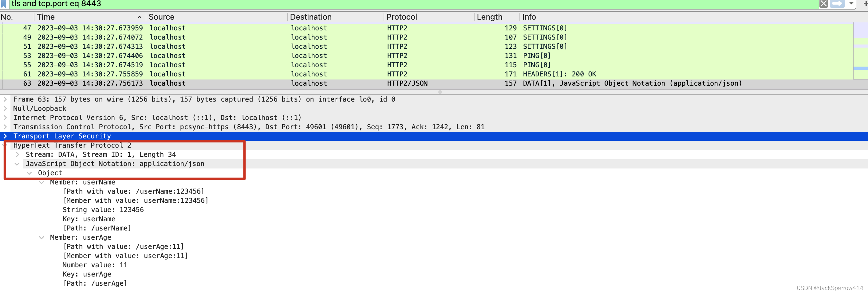868x294 pixels.
Task: Collapse the Member: userAge node
Action: [x=41, y=238]
